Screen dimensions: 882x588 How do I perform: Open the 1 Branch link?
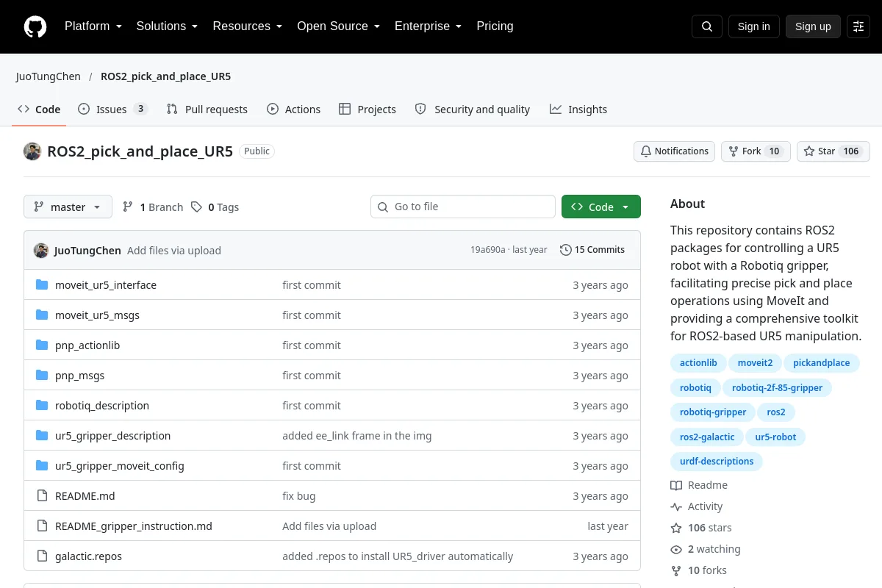[152, 207]
